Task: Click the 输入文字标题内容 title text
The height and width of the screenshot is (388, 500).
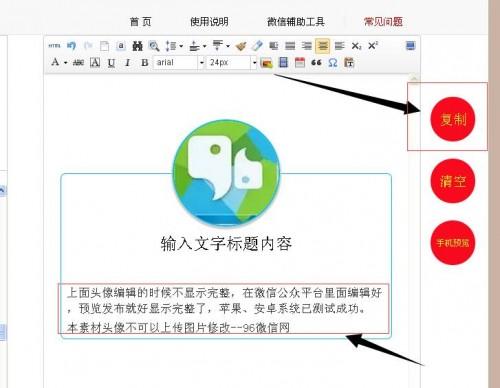Action: [226, 244]
